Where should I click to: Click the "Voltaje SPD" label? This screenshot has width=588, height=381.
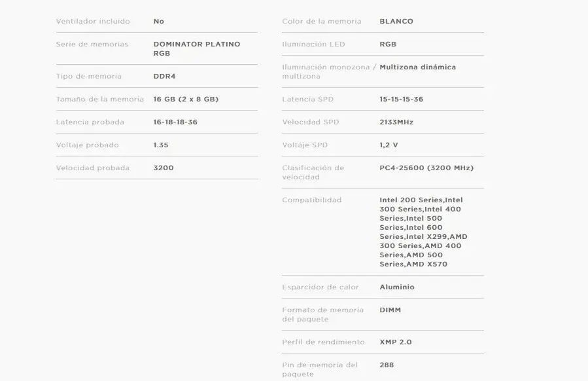click(305, 145)
